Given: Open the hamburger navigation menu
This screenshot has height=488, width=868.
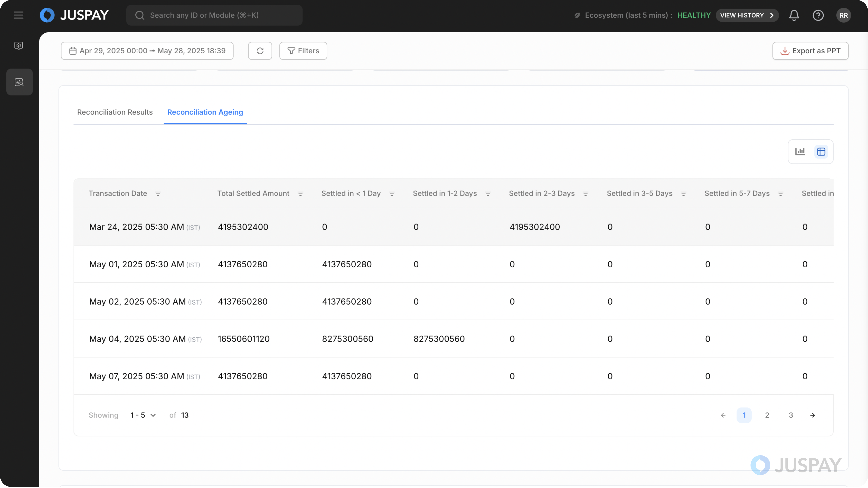Looking at the screenshot, I should 19,15.
